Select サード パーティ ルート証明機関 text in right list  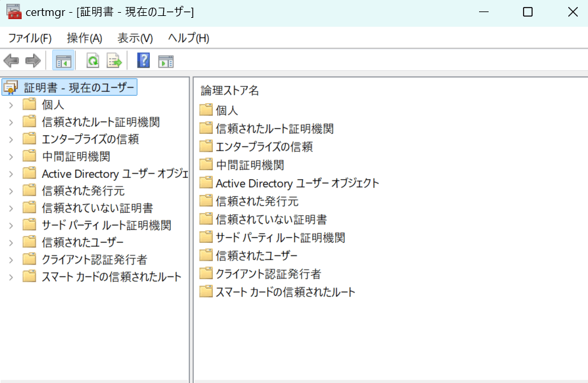tap(280, 238)
